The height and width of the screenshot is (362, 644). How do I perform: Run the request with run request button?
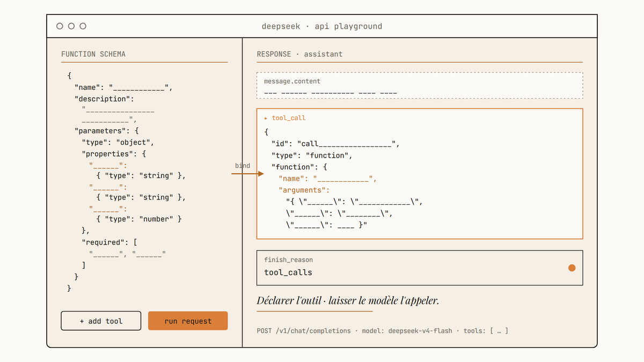click(188, 321)
